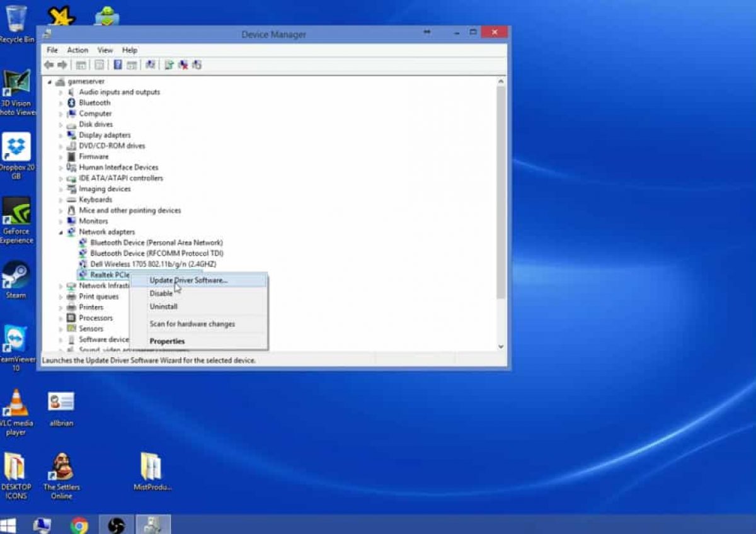Open the Action menu
Screen dimensions: 756x534
(77, 50)
